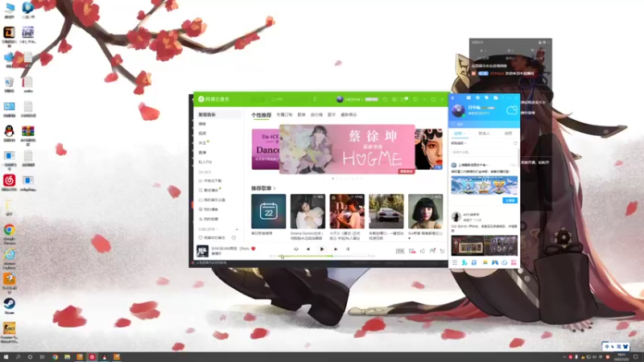Select the 歌单 tab
Image resolution: width=644 pixels, height=362 pixels.
point(301,115)
